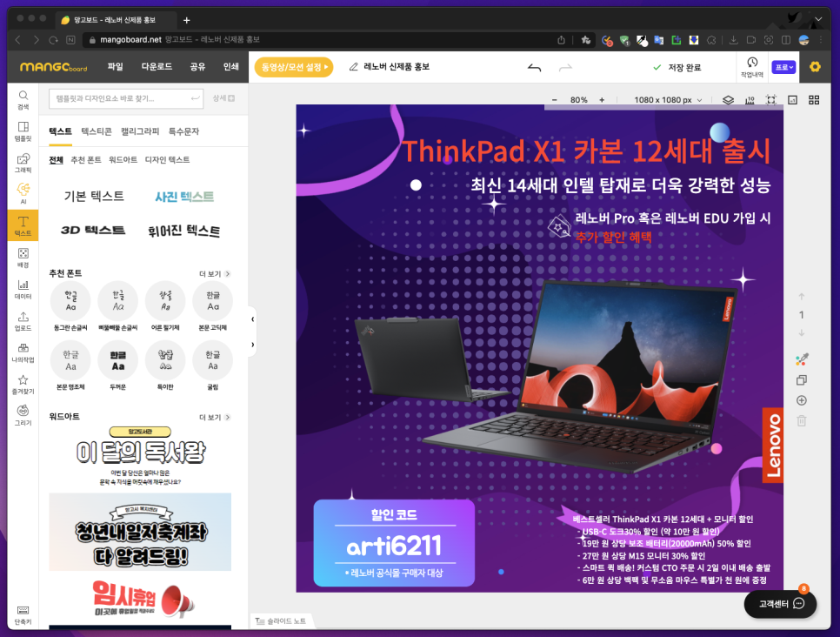
Task: Expand 추천 폰트 with 더 보기
Action: tap(214, 273)
